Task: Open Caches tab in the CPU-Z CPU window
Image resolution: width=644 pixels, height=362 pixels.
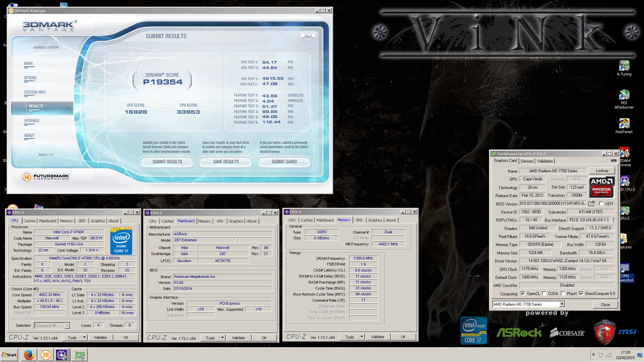Action: pos(30,221)
